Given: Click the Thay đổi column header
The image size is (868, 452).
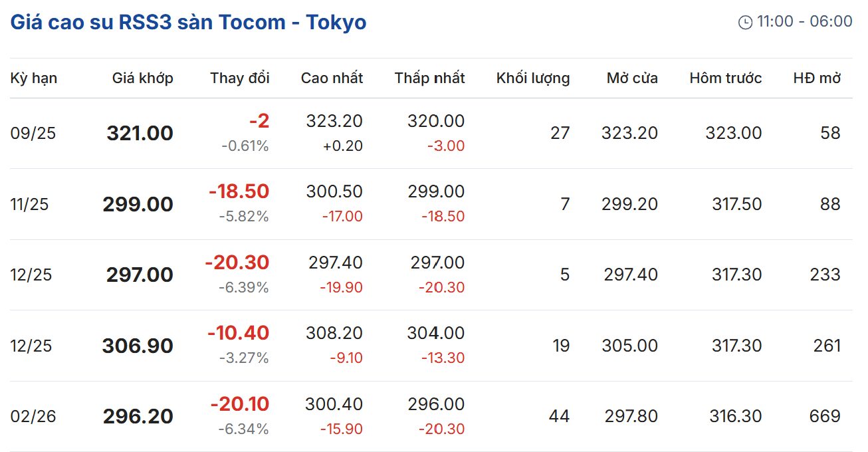Looking at the screenshot, I should [240, 78].
